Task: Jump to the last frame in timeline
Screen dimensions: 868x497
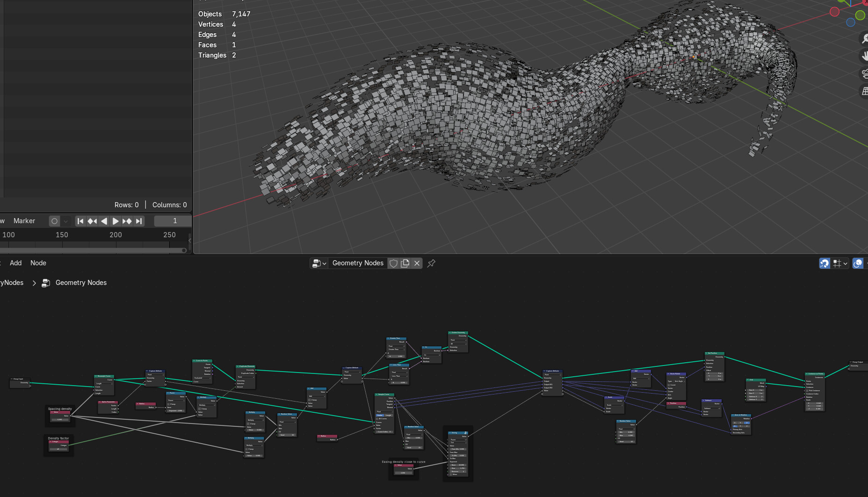Action: click(x=139, y=221)
